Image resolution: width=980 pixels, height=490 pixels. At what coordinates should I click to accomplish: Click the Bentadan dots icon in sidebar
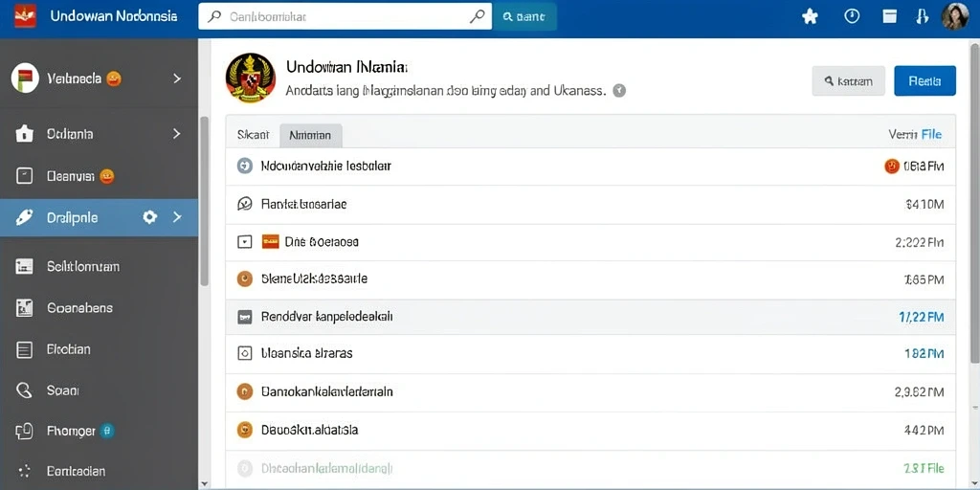(x=24, y=471)
